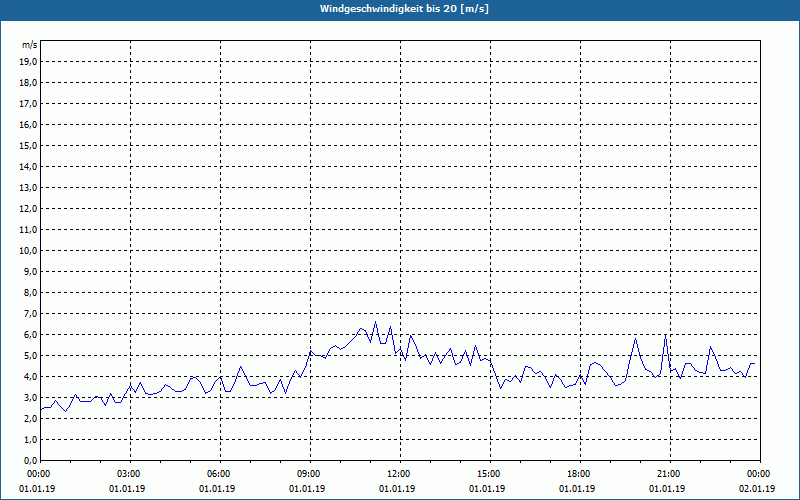This screenshot has width=800, height=500.
Task: Click the curve's spike just before 20:00
Action: [x=635, y=339]
